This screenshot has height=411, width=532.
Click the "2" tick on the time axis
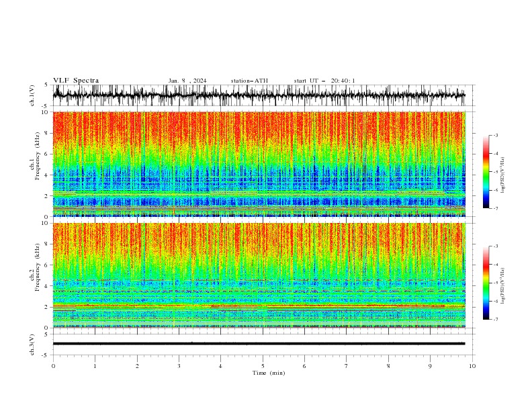pos(137,366)
